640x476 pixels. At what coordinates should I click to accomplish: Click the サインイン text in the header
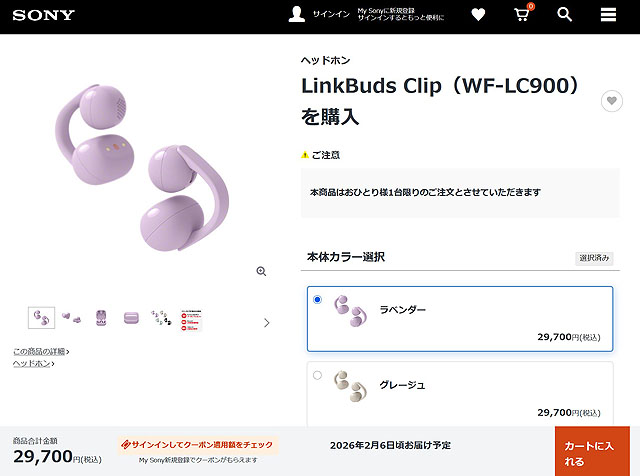(x=331, y=14)
